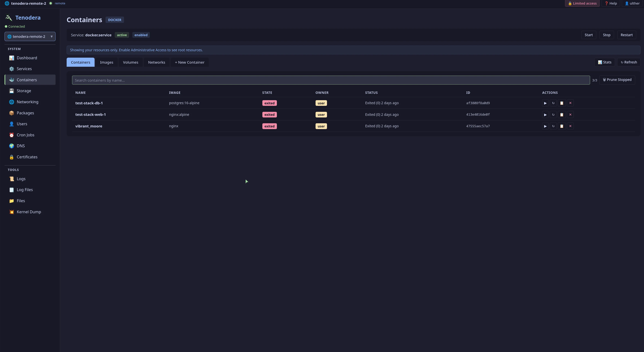Open the Files browser
The image size is (644, 352).
30,201
